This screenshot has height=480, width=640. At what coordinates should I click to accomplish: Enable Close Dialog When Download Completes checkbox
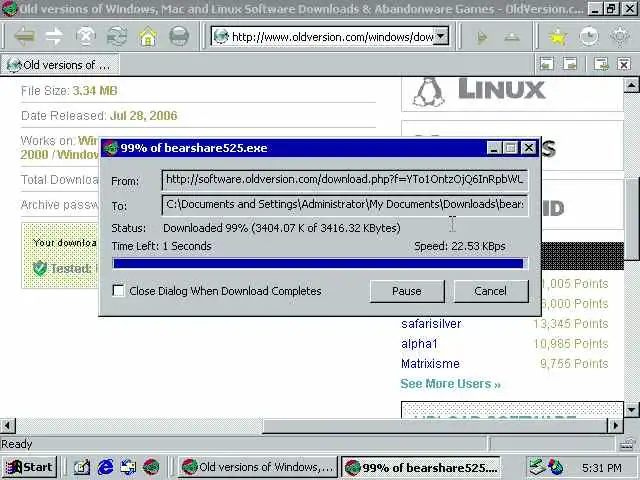[118, 291]
